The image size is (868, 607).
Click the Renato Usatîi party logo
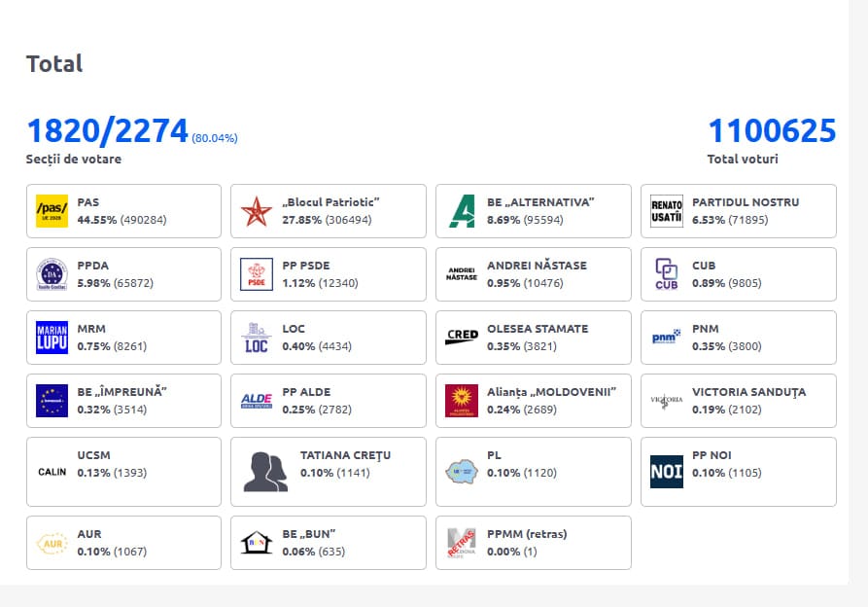tap(667, 211)
